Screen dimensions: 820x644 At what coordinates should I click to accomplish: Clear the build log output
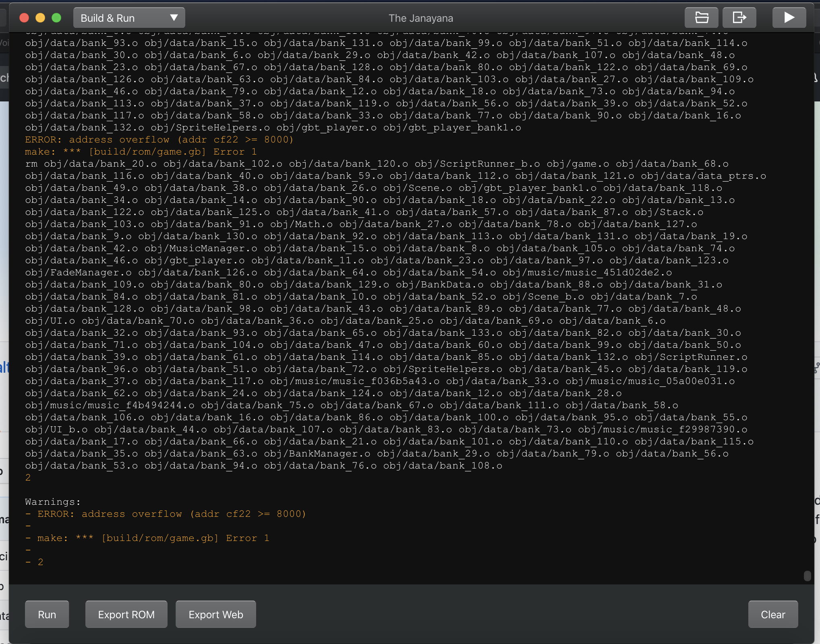tap(773, 614)
